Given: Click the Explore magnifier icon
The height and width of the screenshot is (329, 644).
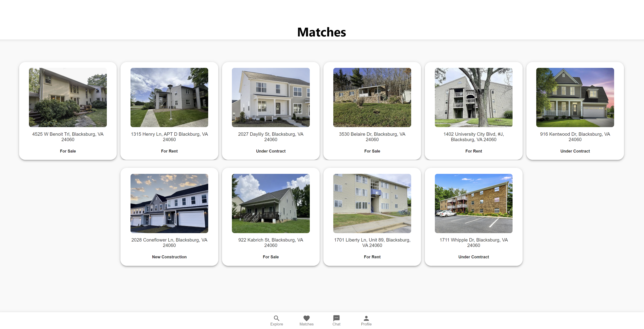Looking at the screenshot, I should 276,318.
